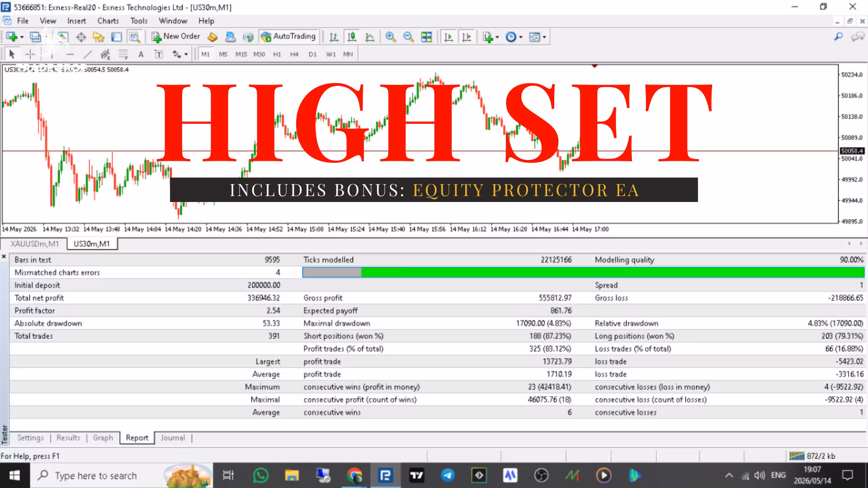The height and width of the screenshot is (488, 868).
Task: Tile the chart windows icon
Action: 426,37
